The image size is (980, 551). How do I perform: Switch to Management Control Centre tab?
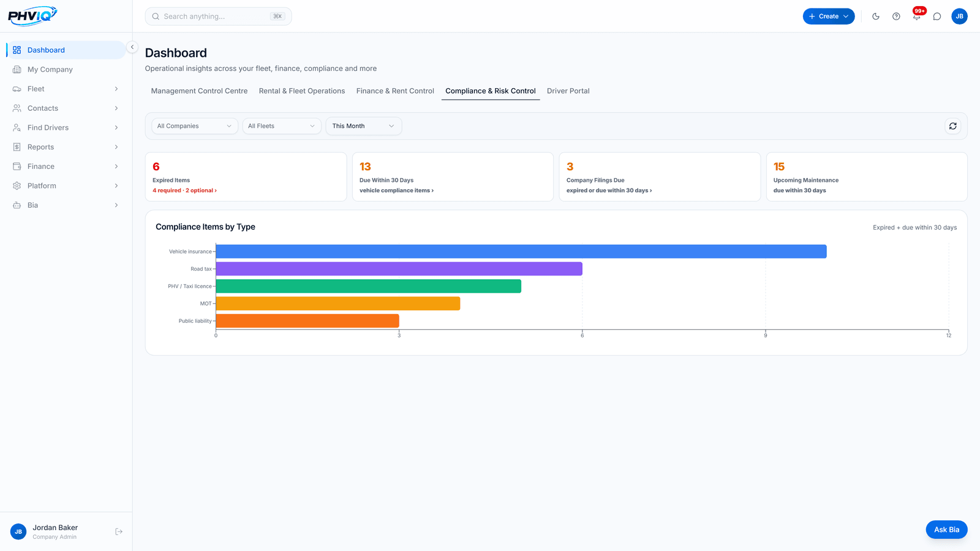click(199, 91)
